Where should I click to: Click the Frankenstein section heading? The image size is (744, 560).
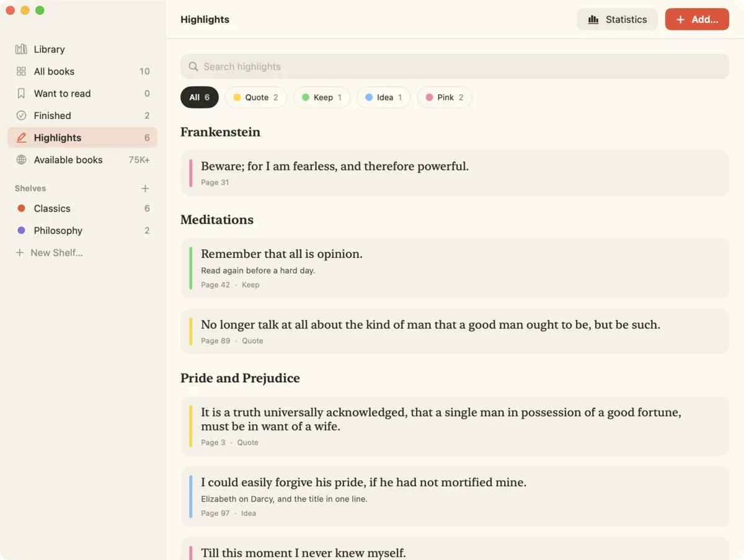click(x=220, y=132)
